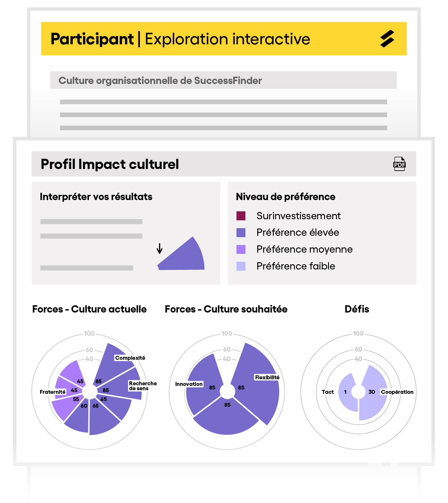Click the SuccessFinder logo in yellow header
448x503 pixels.
(387, 39)
